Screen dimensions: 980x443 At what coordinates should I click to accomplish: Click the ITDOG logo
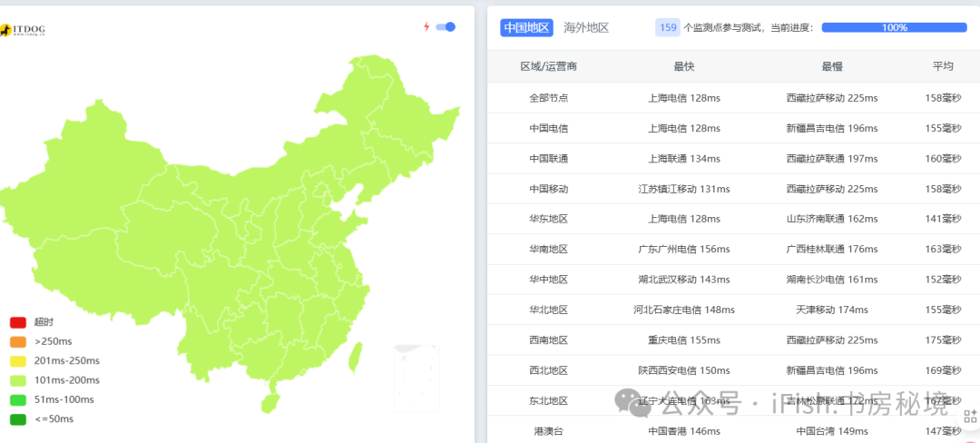click(23, 31)
